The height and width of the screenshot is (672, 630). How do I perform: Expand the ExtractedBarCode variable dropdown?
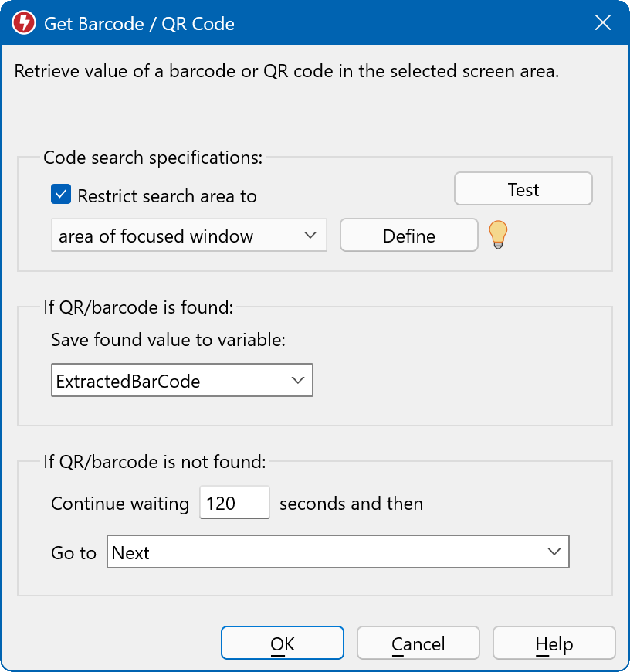click(297, 380)
